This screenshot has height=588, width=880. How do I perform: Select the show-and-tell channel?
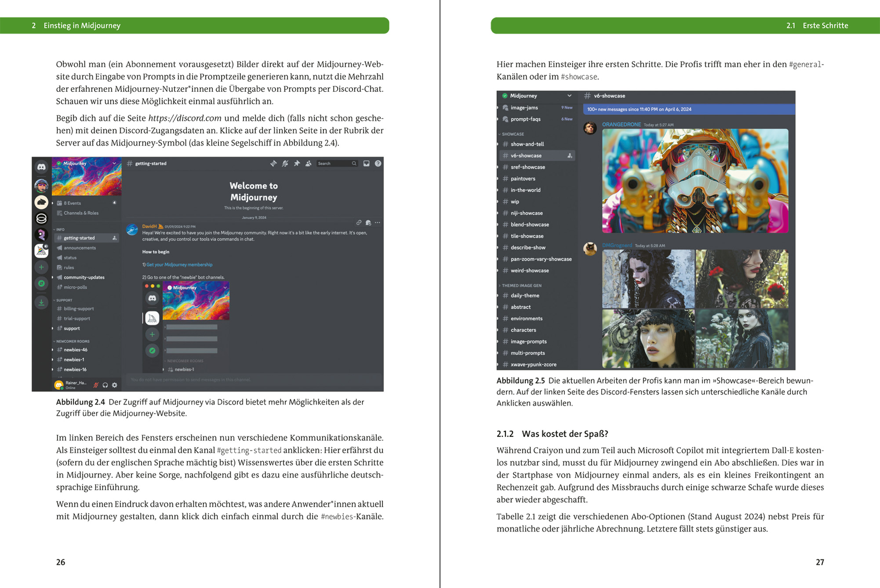pyautogui.click(x=538, y=144)
